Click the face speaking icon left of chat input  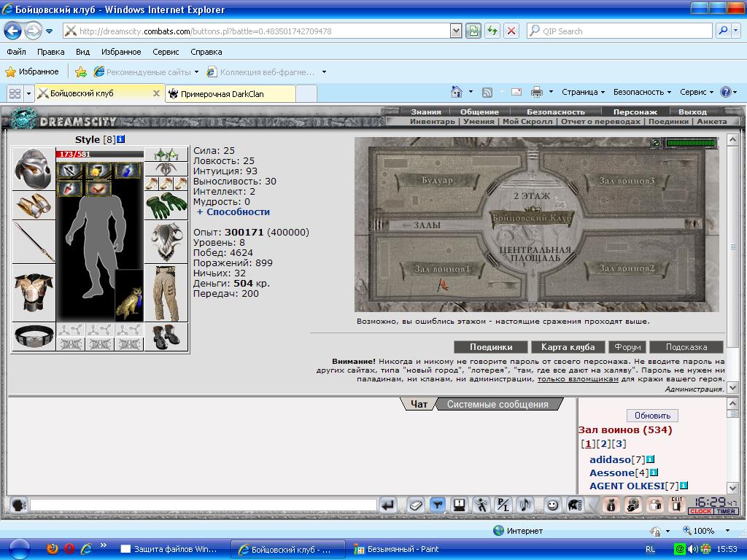tap(18, 505)
